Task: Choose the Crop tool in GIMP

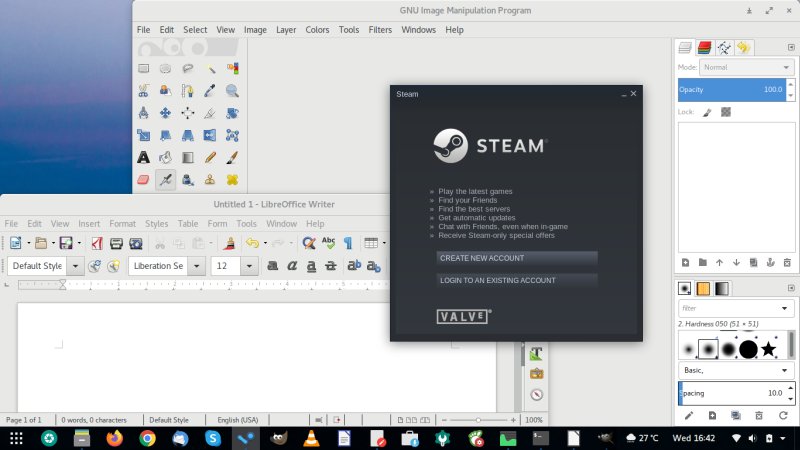Action: coord(210,113)
